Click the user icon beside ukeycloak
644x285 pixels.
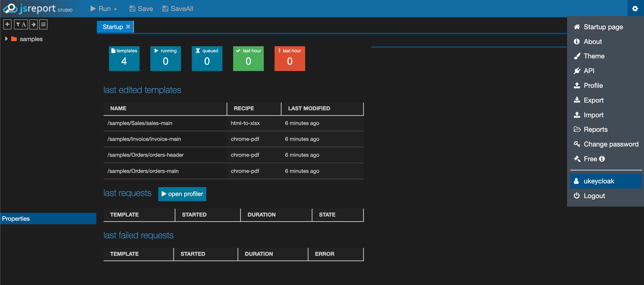tap(576, 181)
